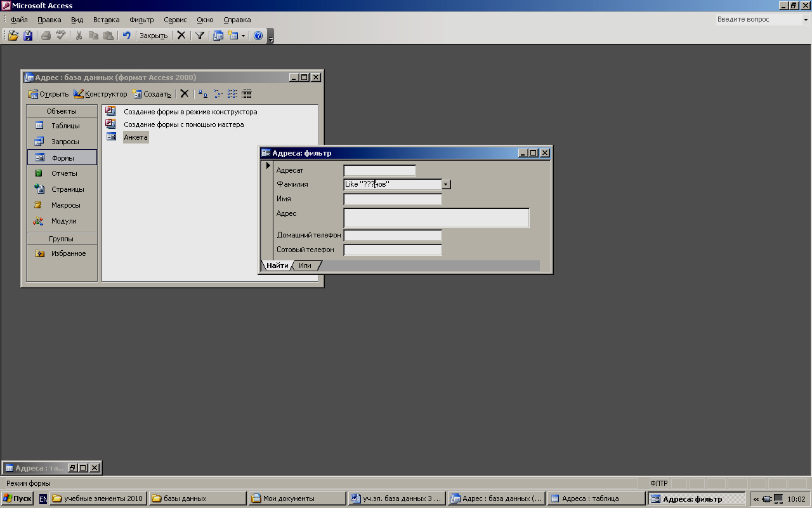Click the scissors cut icon
This screenshot has height=508, width=812.
pos(79,36)
